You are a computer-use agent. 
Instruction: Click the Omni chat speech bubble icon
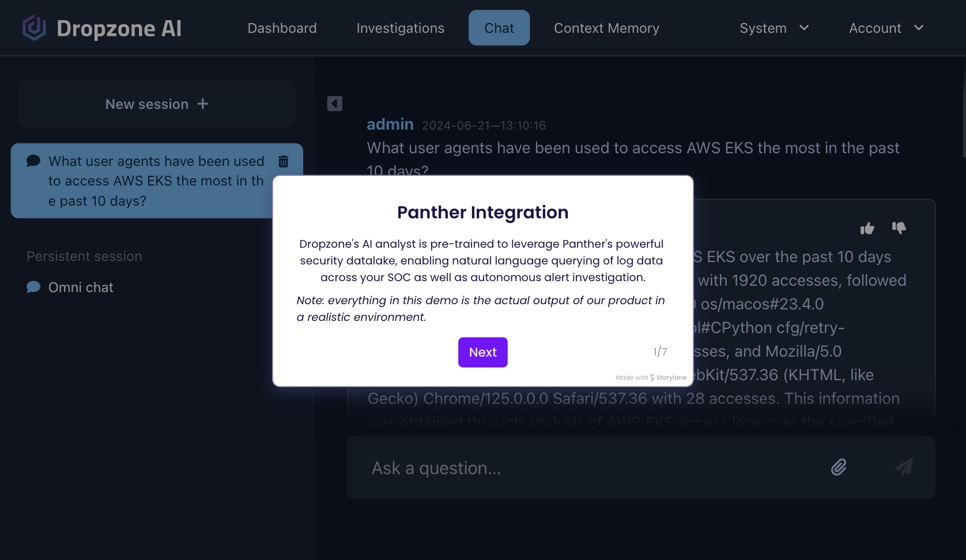[33, 287]
